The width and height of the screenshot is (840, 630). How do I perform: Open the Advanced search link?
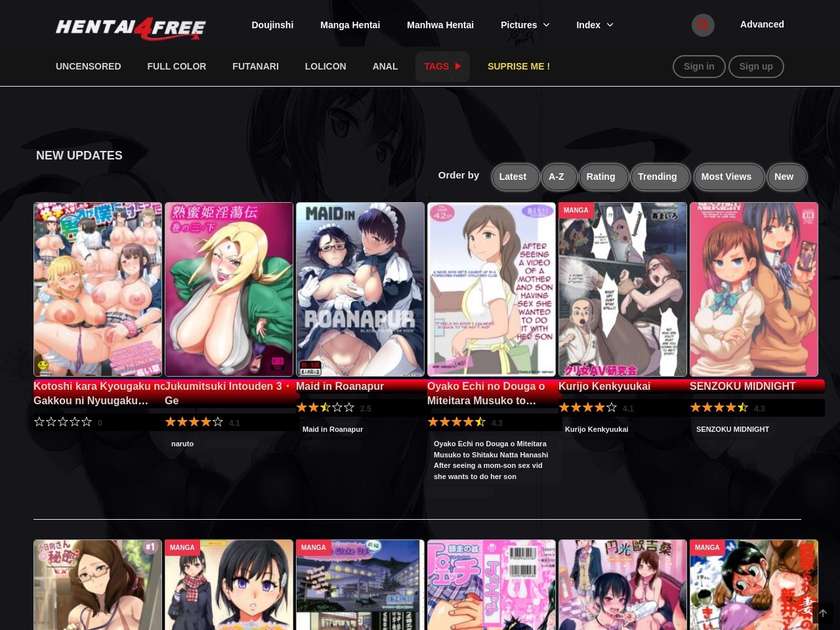762,24
